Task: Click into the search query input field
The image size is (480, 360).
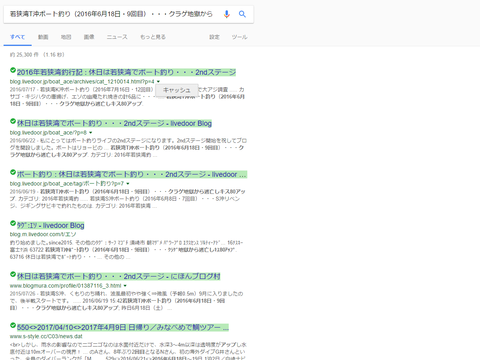Action: coord(111,14)
